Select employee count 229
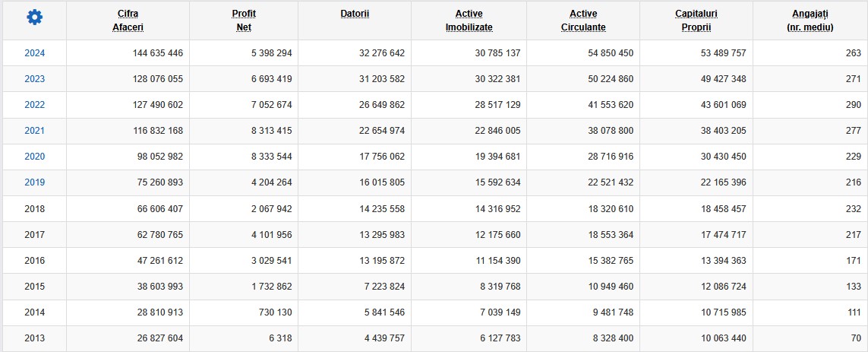This screenshot has width=868, height=352. [854, 157]
